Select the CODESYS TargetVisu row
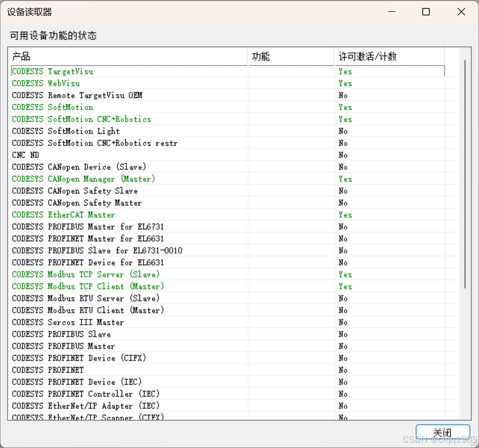This screenshot has width=479, height=448. click(228, 72)
